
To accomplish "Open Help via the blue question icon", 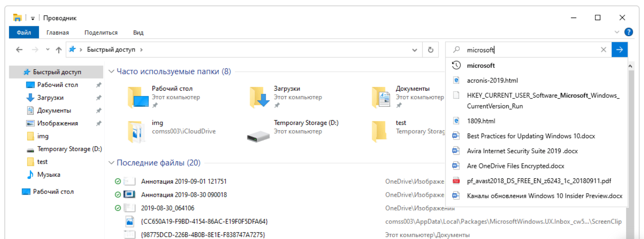I will [628, 32].
